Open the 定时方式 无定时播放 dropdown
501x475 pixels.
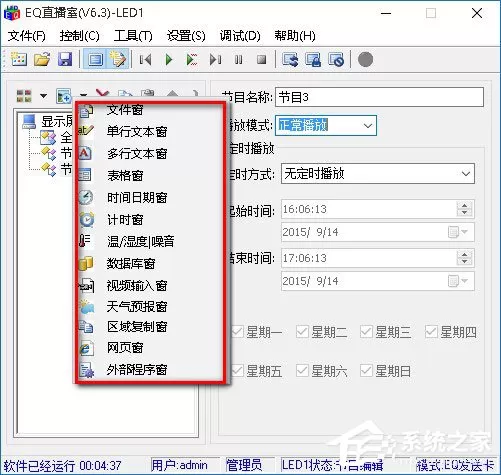click(378, 173)
